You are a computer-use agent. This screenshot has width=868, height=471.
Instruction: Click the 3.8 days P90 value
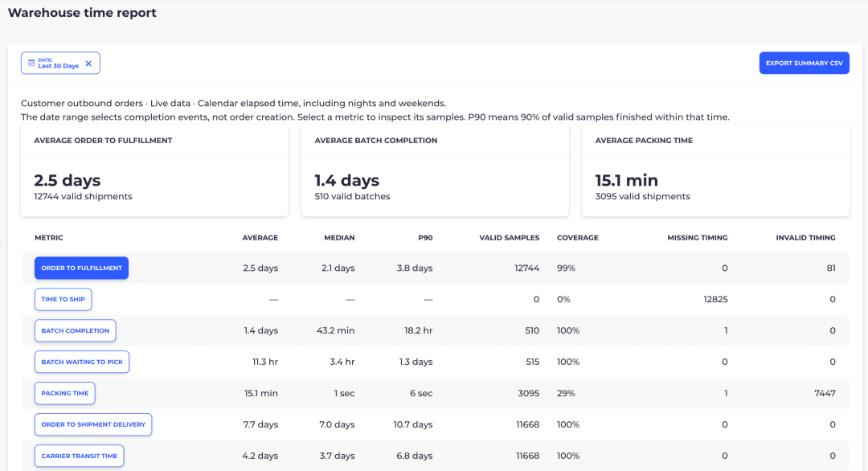point(415,268)
